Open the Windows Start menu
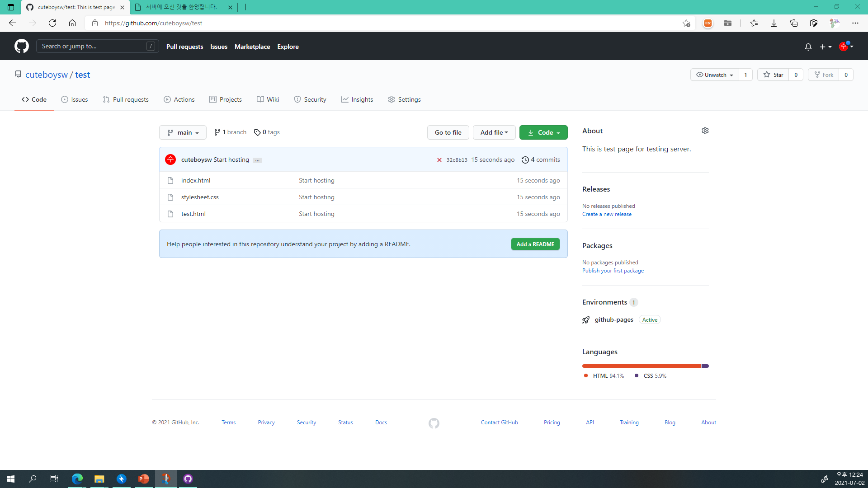 point(11,479)
